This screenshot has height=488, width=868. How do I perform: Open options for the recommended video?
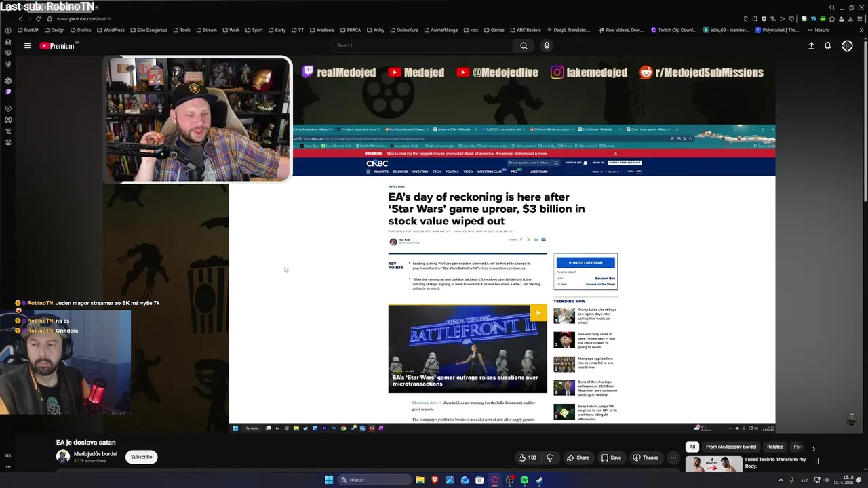pyautogui.click(x=818, y=461)
